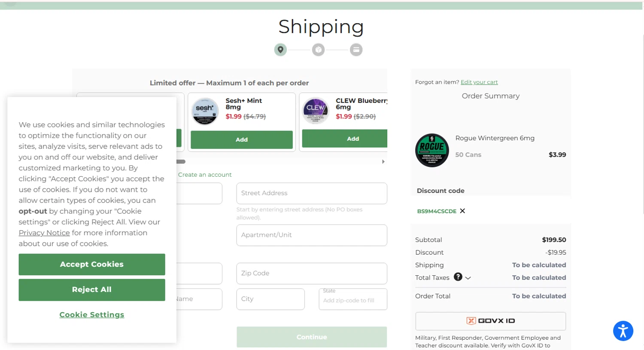
Task: Click the Rogue Wintergreen can image
Action: pyautogui.click(x=432, y=150)
